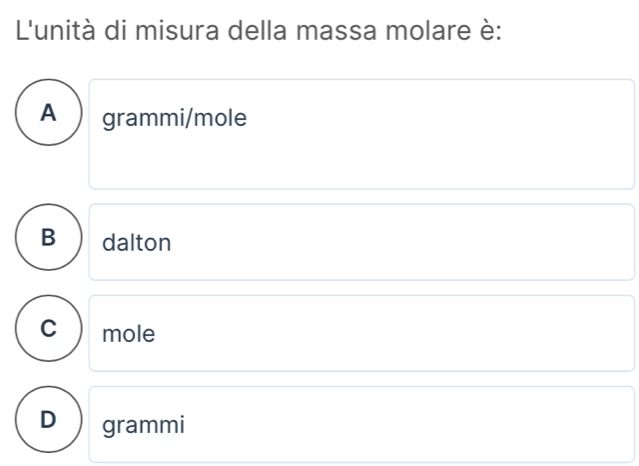The image size is (639, 466).
Task: Click the 'grammi/mole' answer text
Action: 174,119
